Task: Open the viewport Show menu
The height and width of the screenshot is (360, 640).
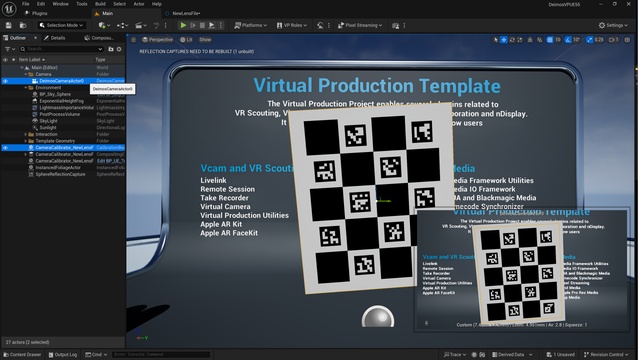Action: point(205,40)
